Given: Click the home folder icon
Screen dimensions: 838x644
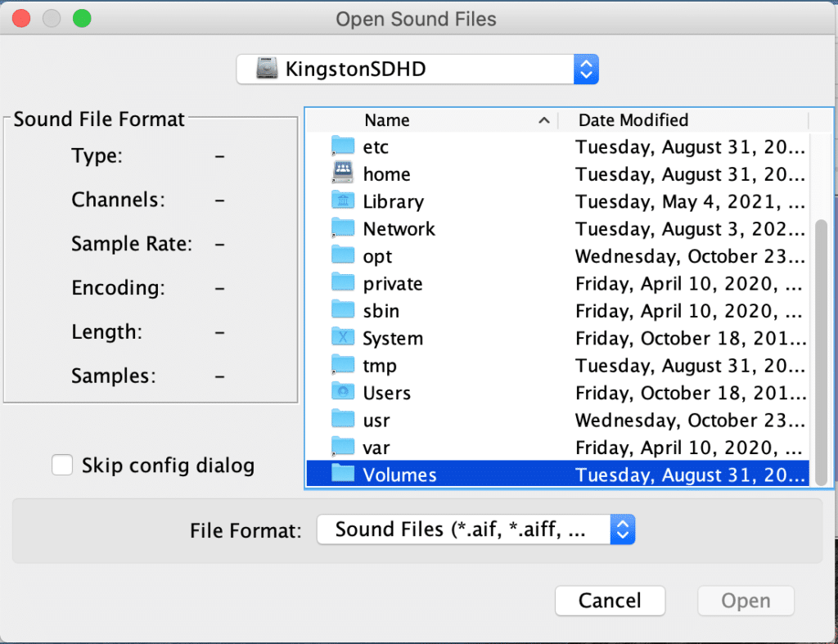Looking at the screenshot, I should click(342, 173).
